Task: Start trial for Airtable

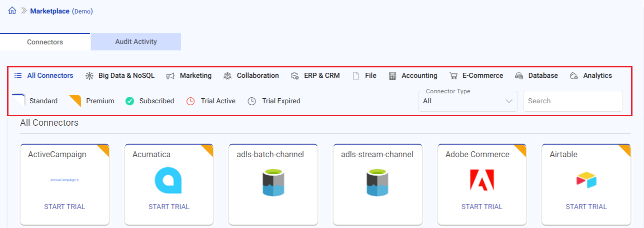Action: [586, 207]
